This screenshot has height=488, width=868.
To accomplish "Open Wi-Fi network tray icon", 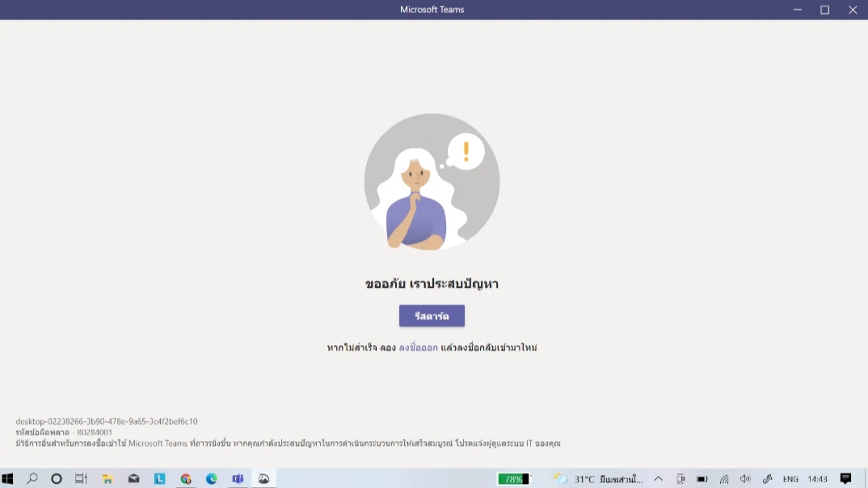I will [x=724, y=479].
